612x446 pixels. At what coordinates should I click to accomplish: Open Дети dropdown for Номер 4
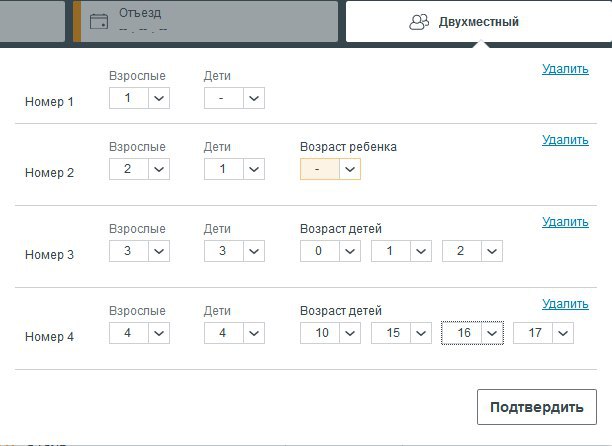pos(234,333)
